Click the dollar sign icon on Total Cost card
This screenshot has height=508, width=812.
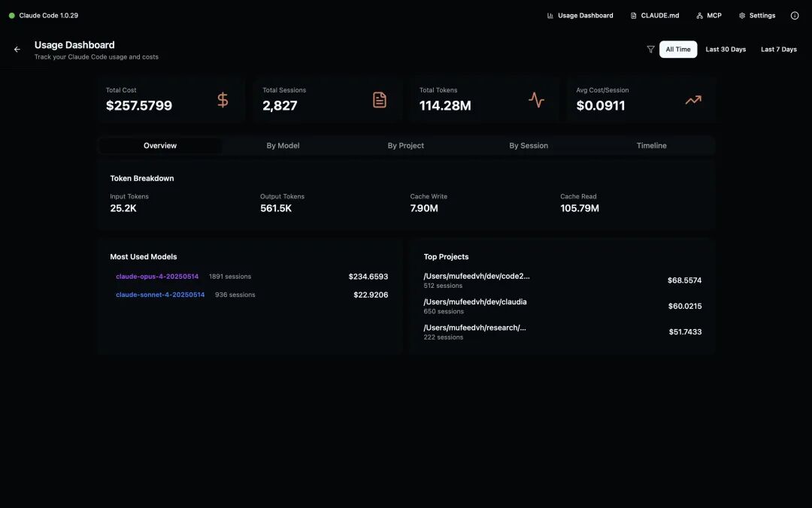pyautogui.click(x=222, y=99)
